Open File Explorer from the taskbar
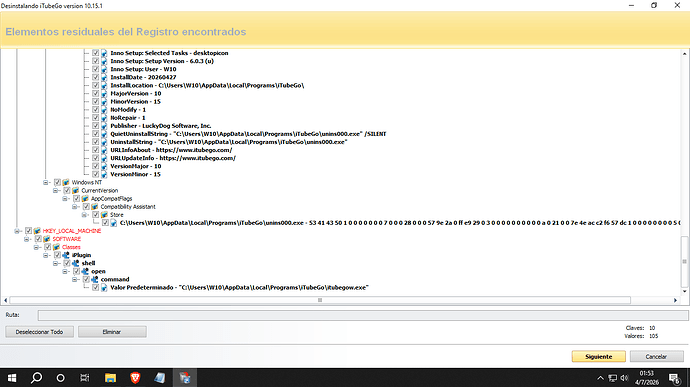Viewport: 690px width, 387px height. click(x=110, y=378)
